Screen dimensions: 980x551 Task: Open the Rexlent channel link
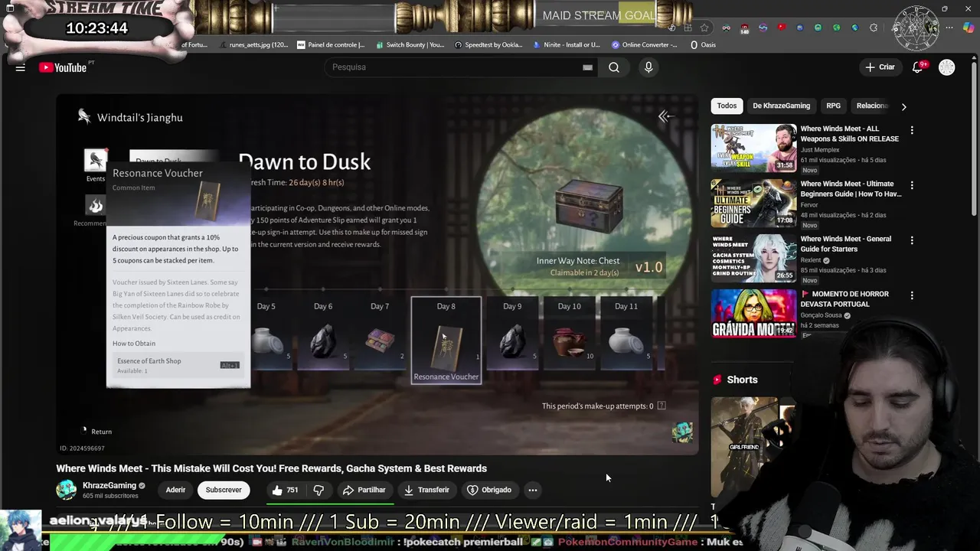click(x=812, y=260)
